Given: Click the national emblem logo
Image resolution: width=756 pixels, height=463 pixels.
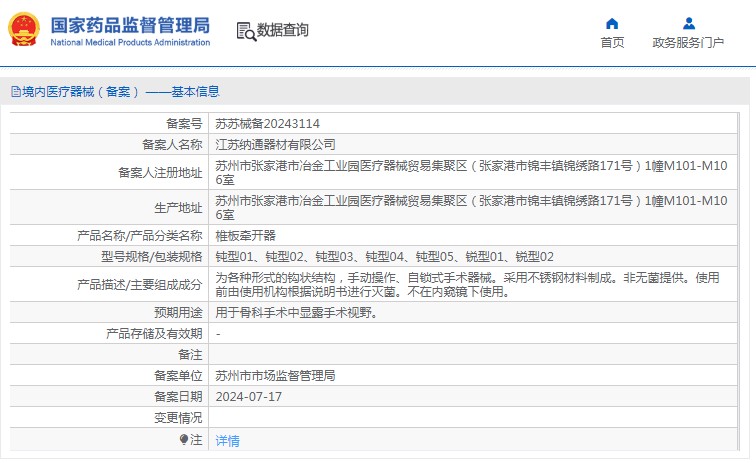Looking at the screenshot, I should pyautogui.click(x=24, y=29).
